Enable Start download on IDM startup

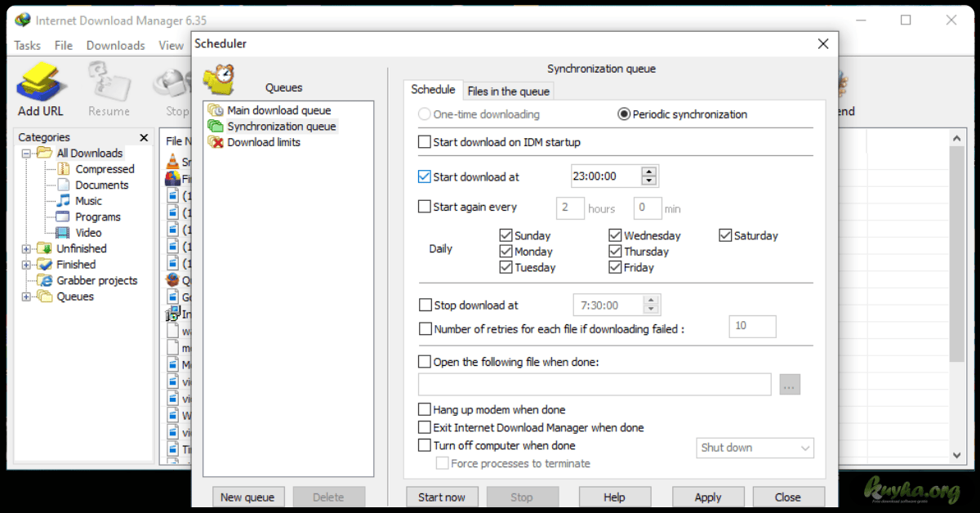point(425,142)
